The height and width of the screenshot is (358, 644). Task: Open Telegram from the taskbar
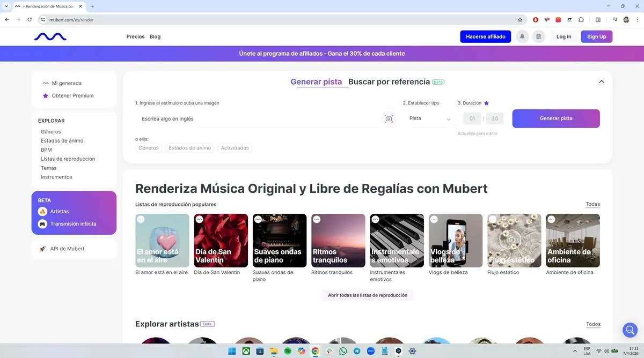(357, 351)
